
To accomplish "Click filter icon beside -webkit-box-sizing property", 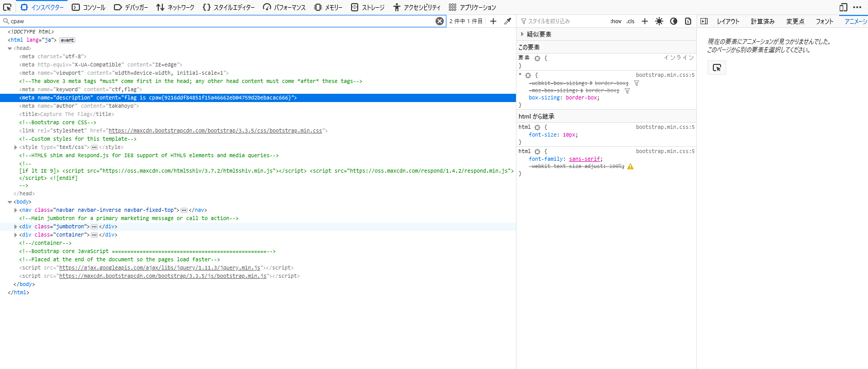I will (637, 83).
